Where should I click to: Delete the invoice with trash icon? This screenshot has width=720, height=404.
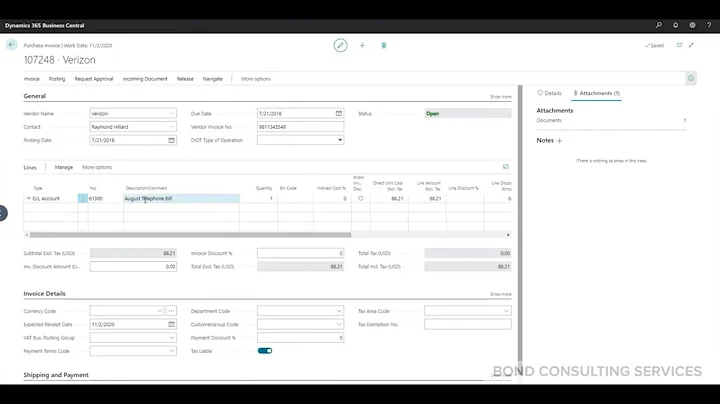point(384,45)
